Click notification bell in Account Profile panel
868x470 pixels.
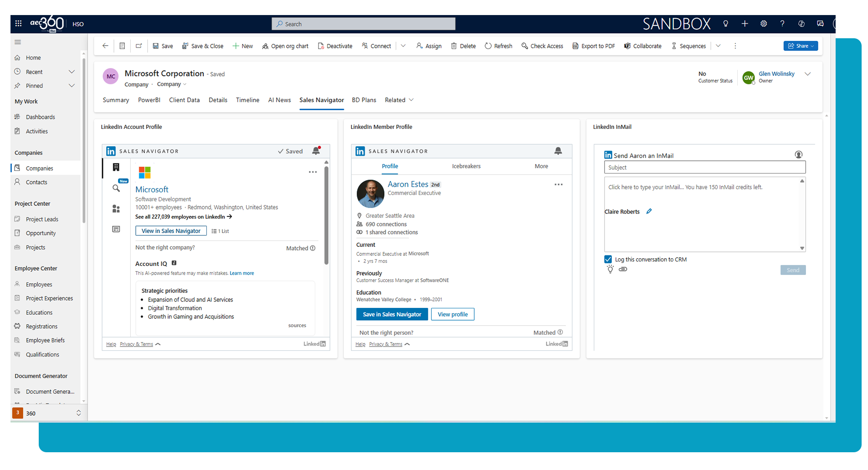point(316,151)
